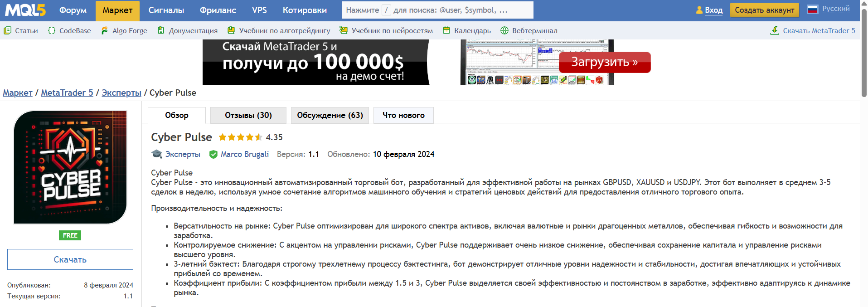The image size is (868, 307).
Task: Switch to the Обсуждение (63) tab
Action: [330, 115]
